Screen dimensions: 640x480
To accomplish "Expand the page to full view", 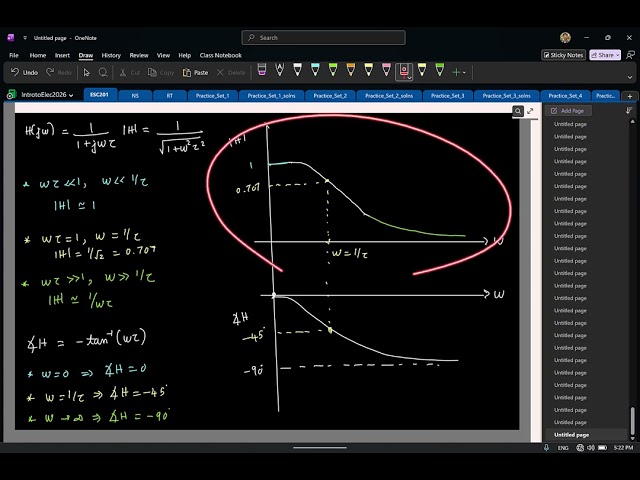I will [x=530, y=111].
